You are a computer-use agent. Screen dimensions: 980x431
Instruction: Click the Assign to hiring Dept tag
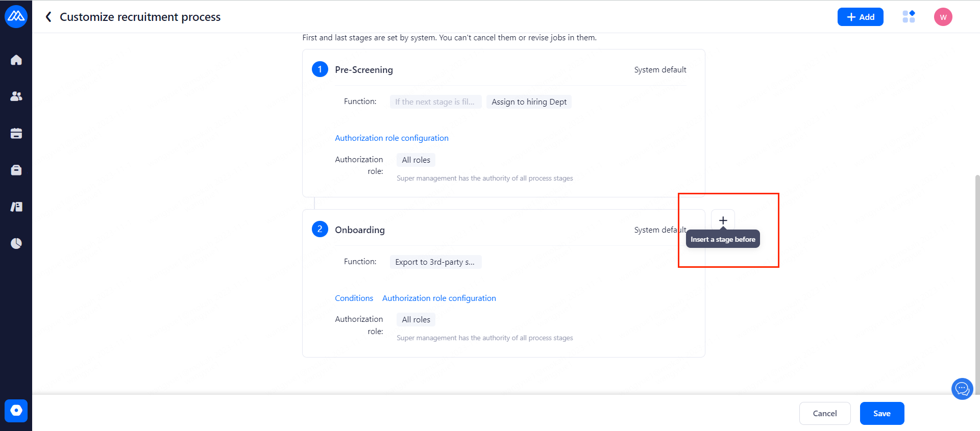pos(529,102)
